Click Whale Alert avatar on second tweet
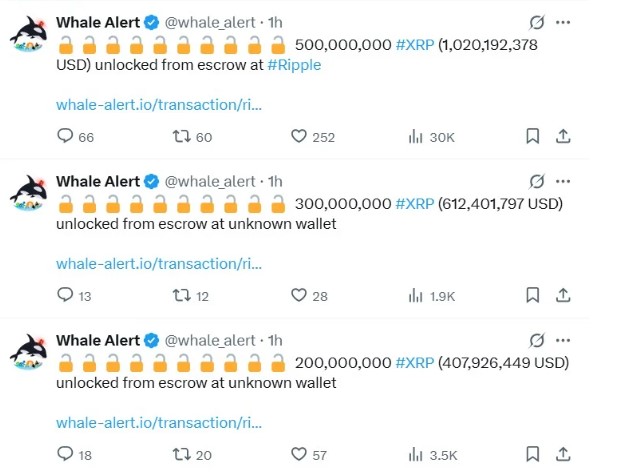Image resolution: width=620 pixels, height=476 pixels. [28, 193]
